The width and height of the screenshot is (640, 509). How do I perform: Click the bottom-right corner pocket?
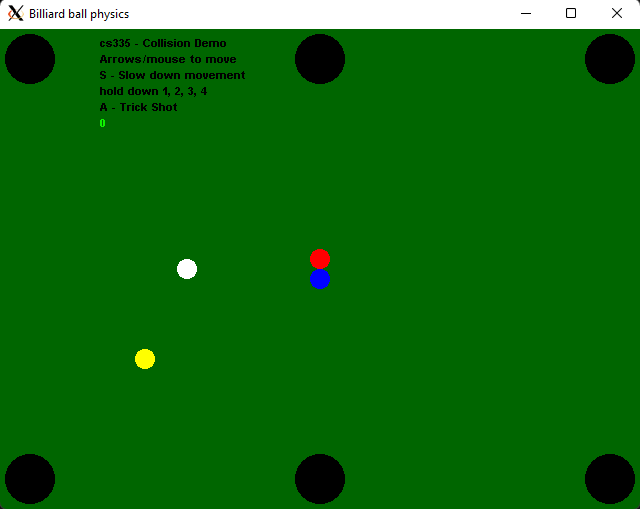click(610, 479)
